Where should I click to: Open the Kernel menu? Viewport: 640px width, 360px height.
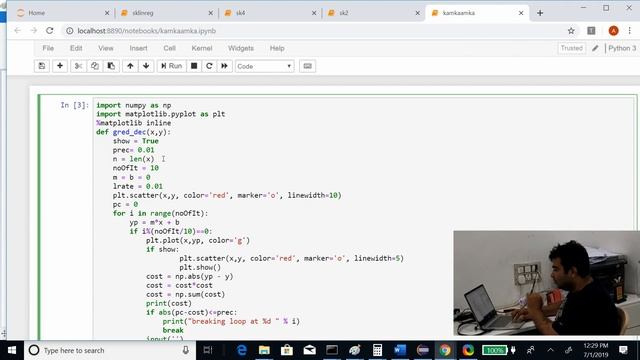click(202, 48)
